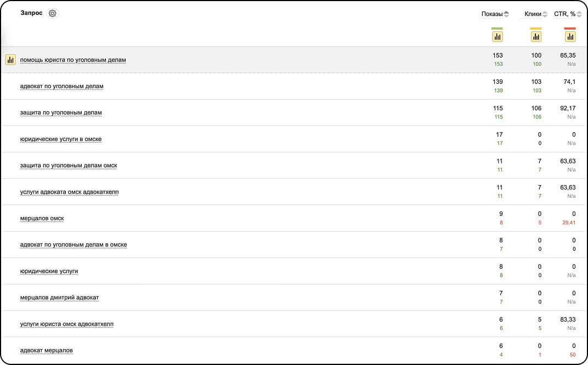Open 'адвокат по уголовным делам в омске' query
This screenshot has height=365, width=588.
73,245
